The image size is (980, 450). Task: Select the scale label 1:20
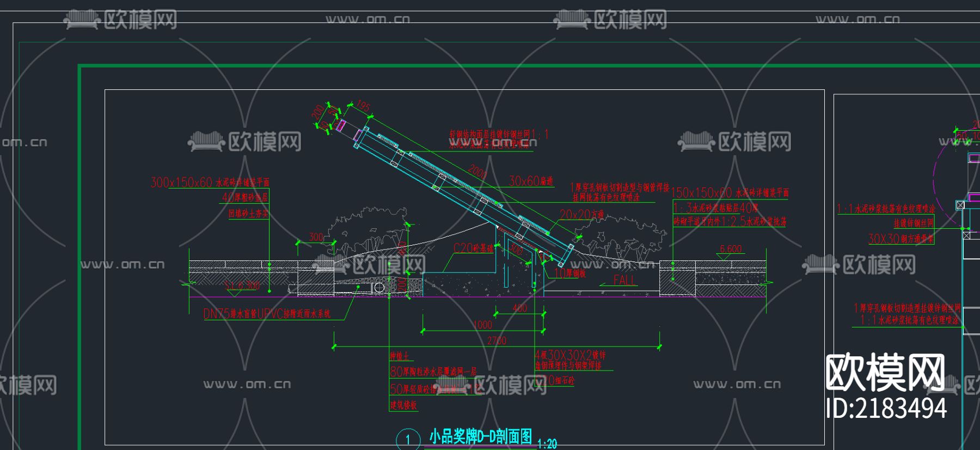(x=547, y=444)
